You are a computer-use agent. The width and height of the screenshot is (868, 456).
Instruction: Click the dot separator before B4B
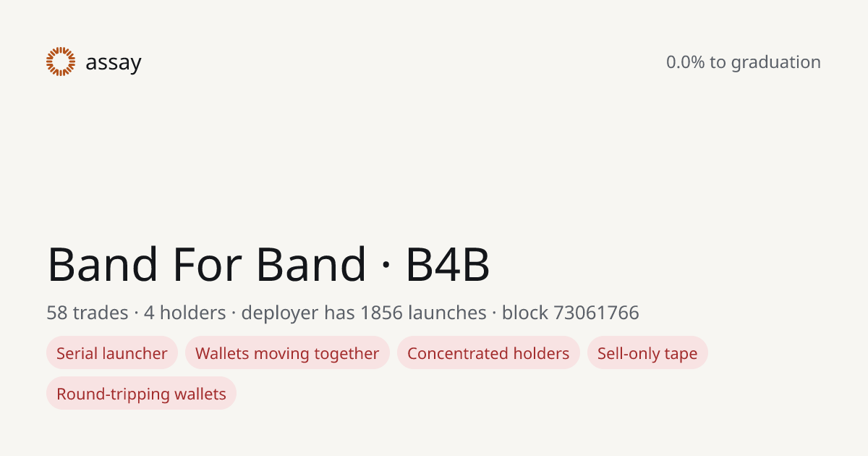(386, 266)
